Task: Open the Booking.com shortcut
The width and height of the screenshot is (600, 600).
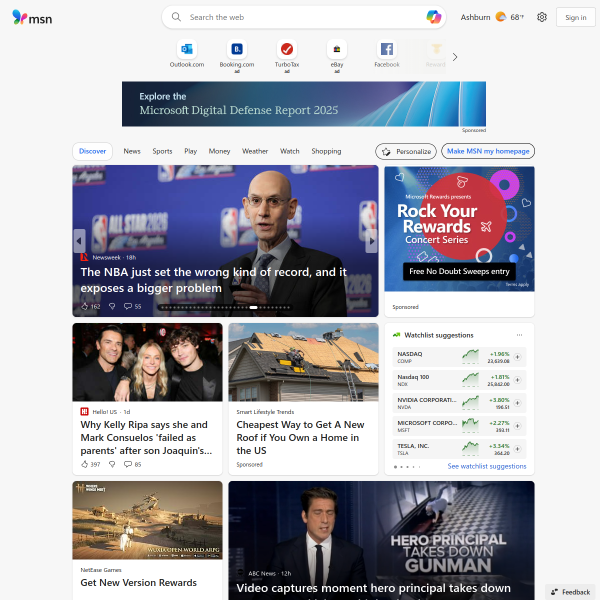Action: (237, 56)
